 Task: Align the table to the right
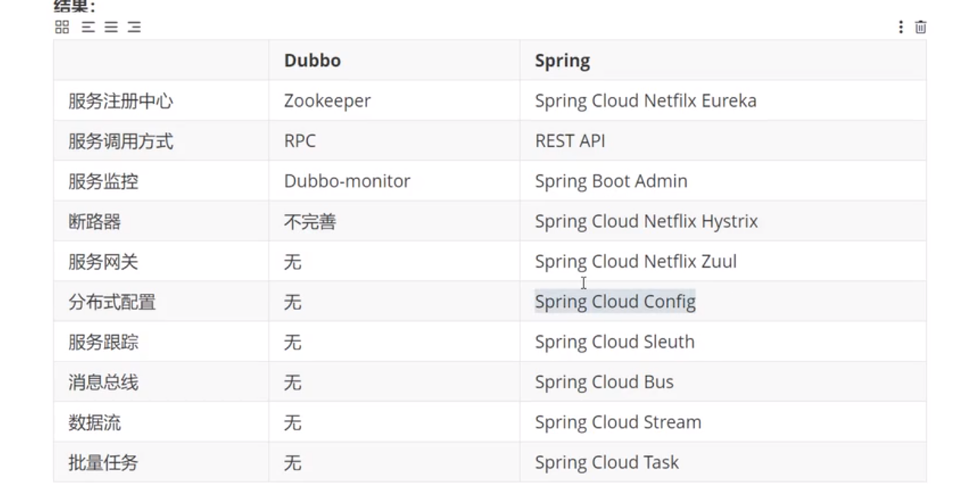(134, 27)
